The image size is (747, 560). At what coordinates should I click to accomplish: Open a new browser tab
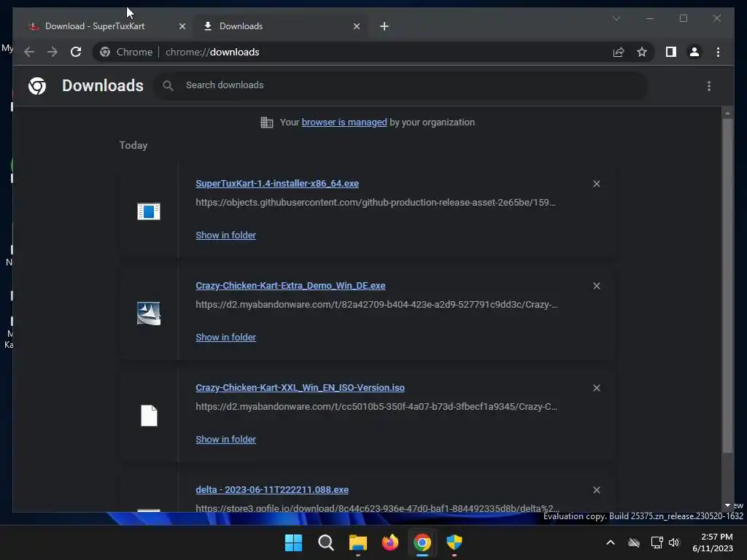point(384,26)
